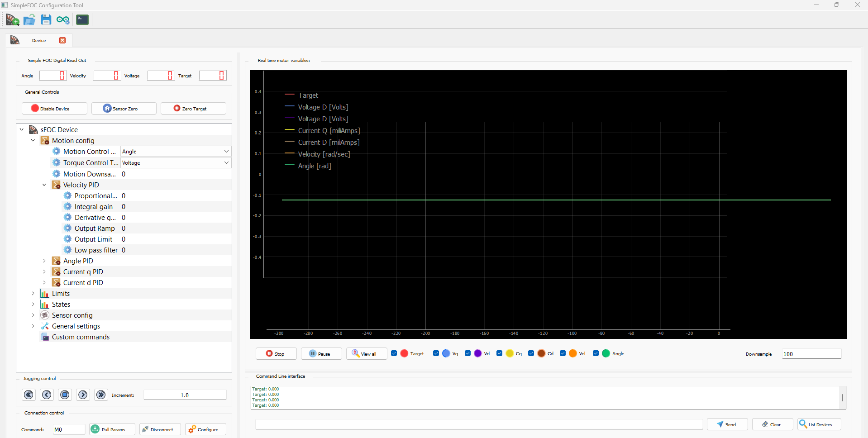Save configuration with the floppy disk icon

coord(46,19)
